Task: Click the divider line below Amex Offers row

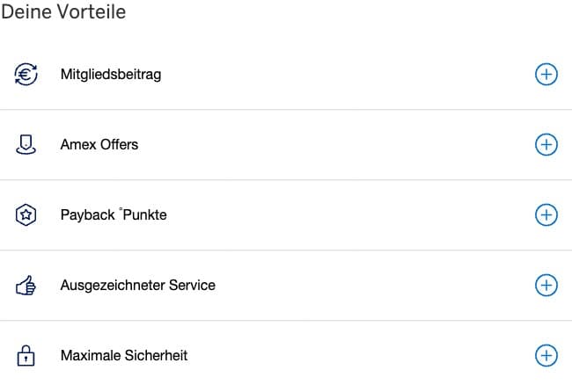Action: [286, 180]
